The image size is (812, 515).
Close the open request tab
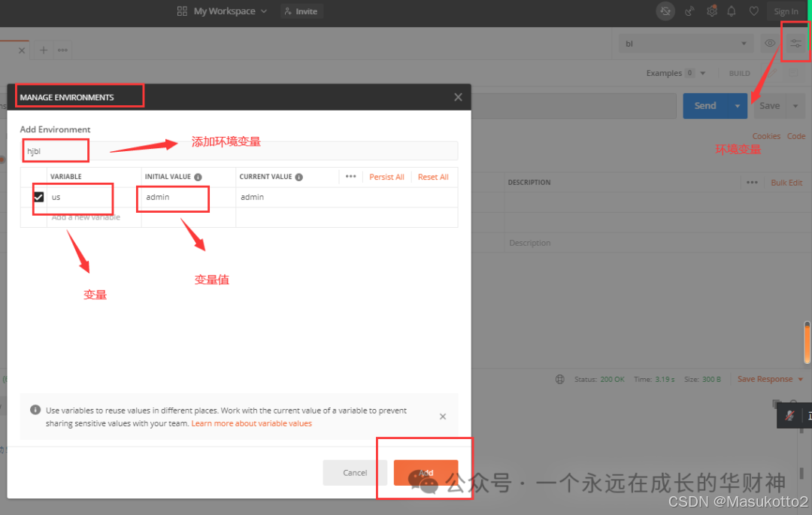tap(21, 50)
